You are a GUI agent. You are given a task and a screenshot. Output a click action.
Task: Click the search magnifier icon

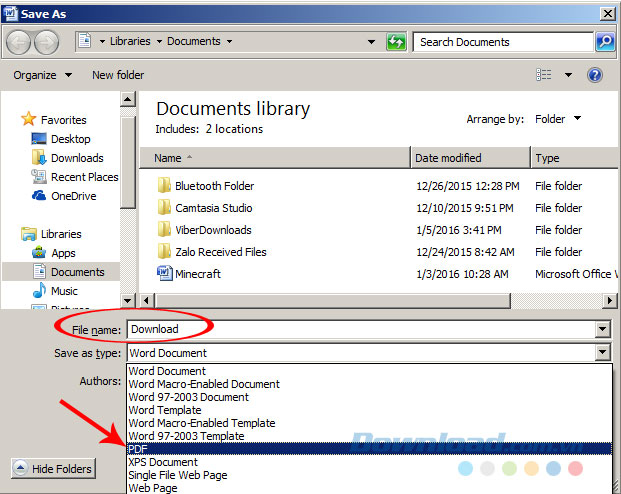pyautogui.click(x=605, y=42)
